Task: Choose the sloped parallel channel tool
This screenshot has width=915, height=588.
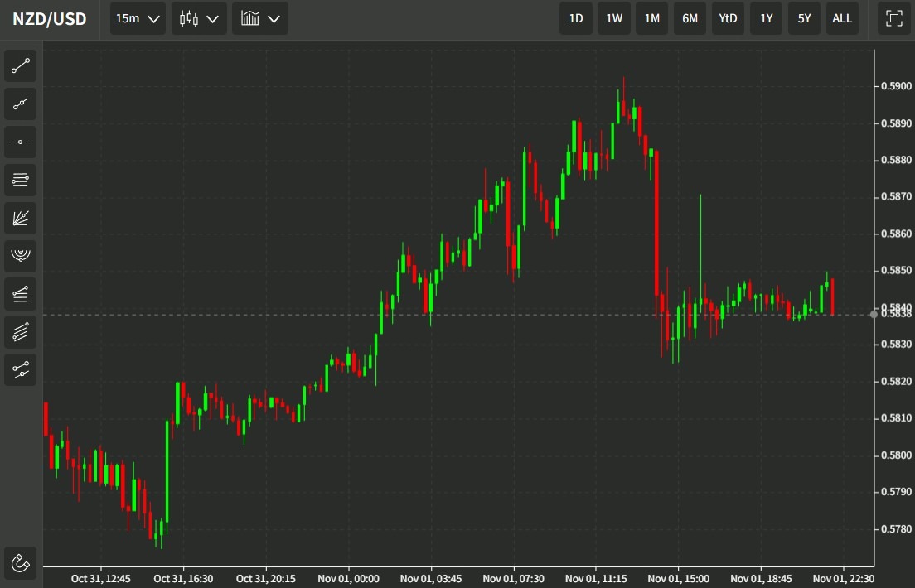Action: (x=20, y=294)
